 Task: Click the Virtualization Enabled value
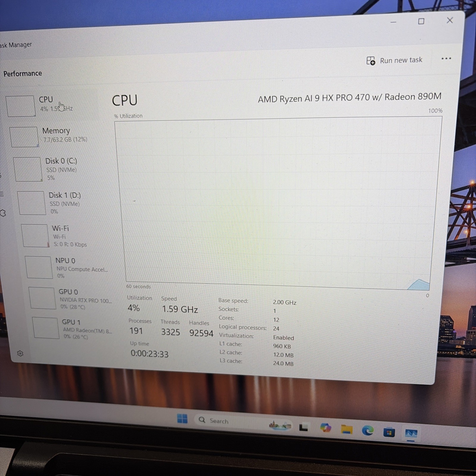coord(284,338)
